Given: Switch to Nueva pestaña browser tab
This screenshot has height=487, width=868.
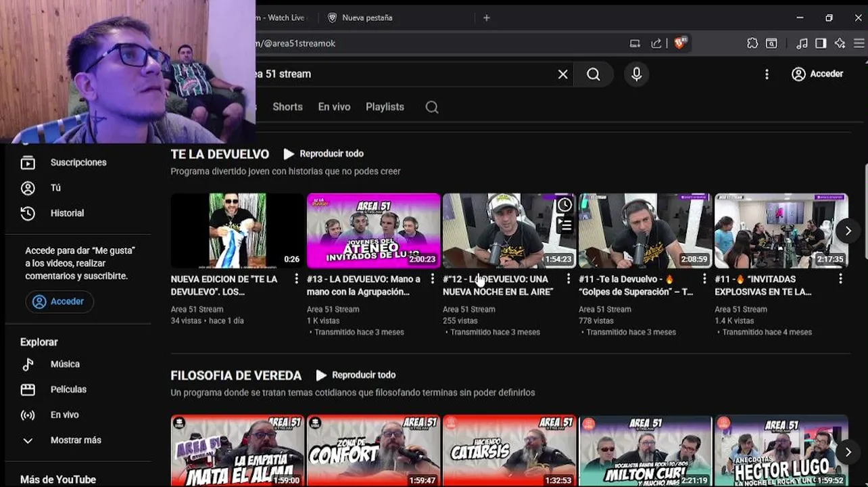Looking at the screenshot, I should click(x=367, y=18).
